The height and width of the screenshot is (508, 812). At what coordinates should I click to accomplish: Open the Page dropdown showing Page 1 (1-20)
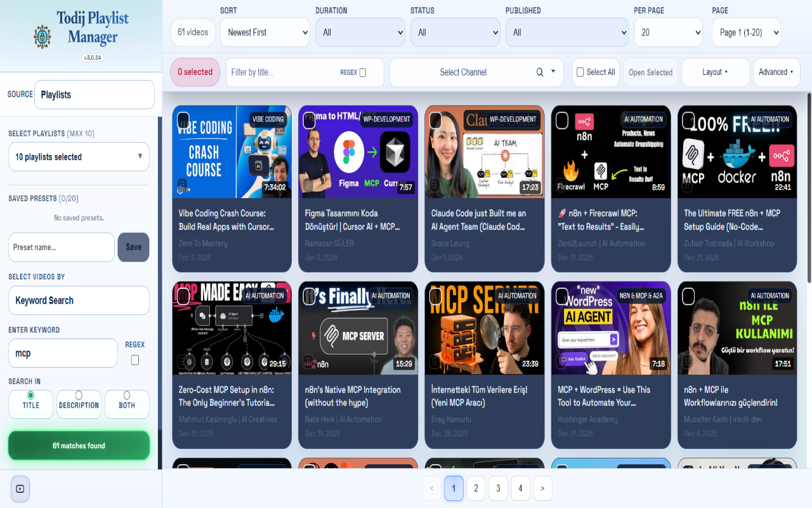[x=746, y=32]
